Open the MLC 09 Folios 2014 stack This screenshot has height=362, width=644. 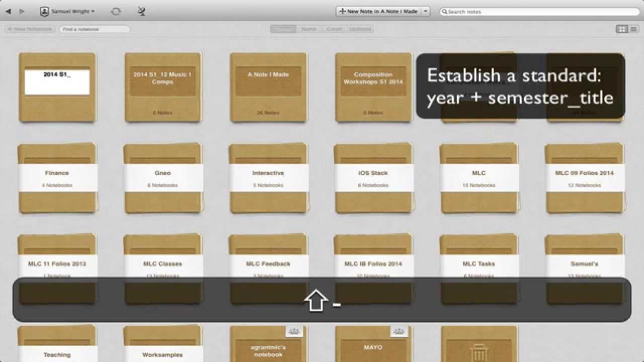[x=585, y=178]
